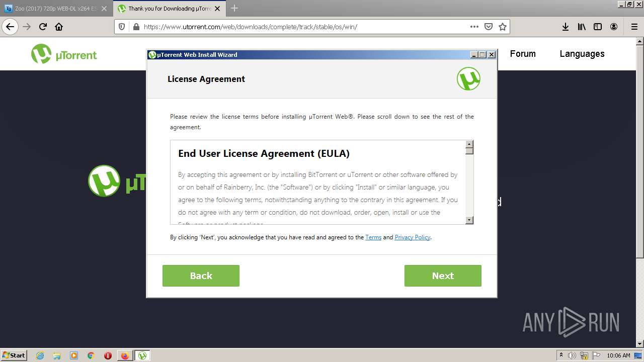Open Action Center flag icon
The image size is (644, 362).
[596, 355]
